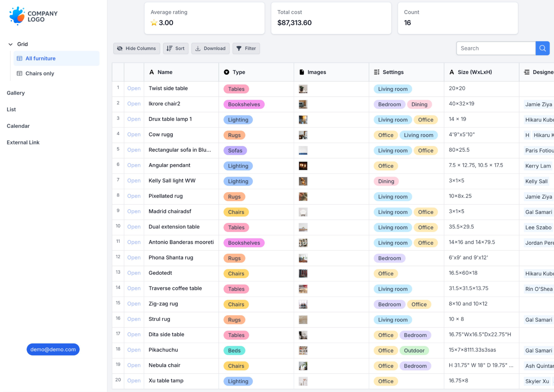Click the Download button
Screen dimensions: 554x392
tap(210, 48)
